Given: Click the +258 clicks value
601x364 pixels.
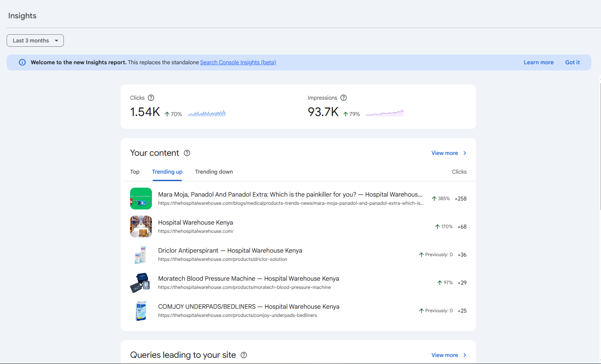Looking at the screenshot, I should point(460,199).
